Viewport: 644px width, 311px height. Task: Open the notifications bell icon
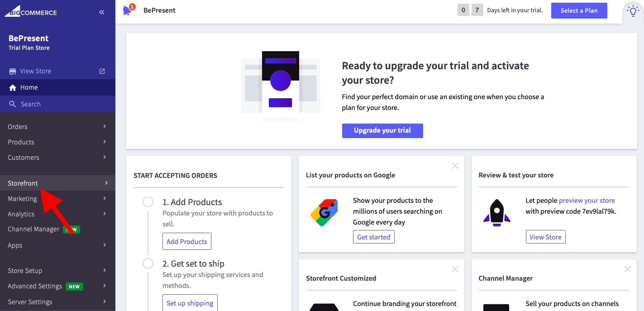(128, 10)
